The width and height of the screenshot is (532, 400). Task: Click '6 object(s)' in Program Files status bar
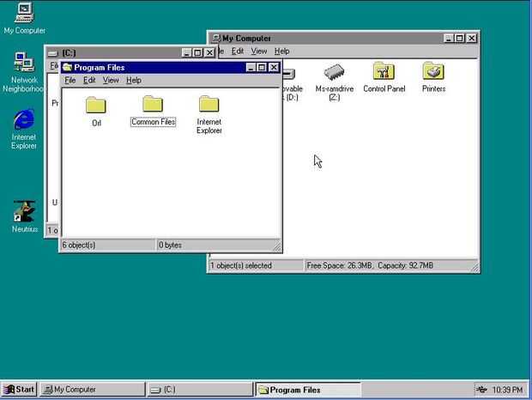coord(79,245)
